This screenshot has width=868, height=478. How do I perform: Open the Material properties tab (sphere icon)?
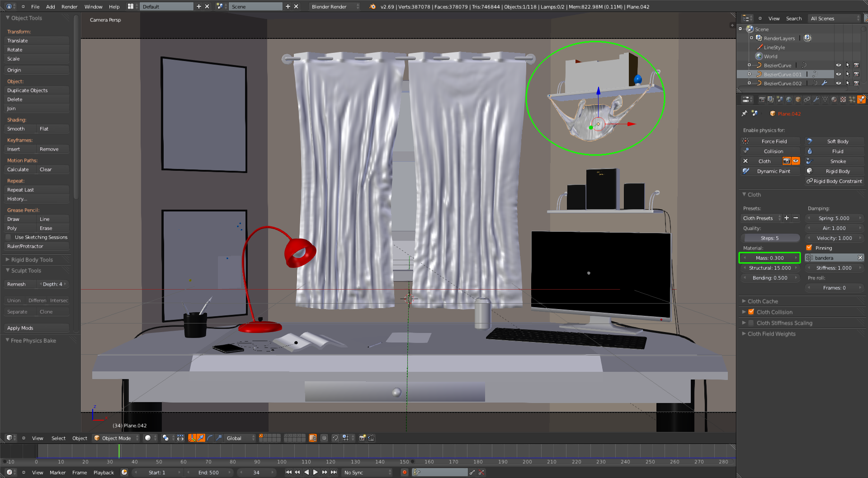(834, 99)
